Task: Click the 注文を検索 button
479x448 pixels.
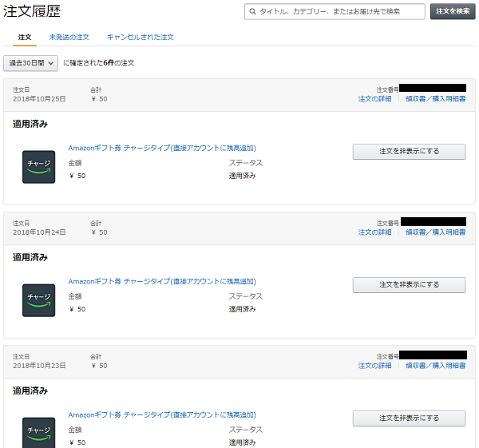Action: pos(453,11)
